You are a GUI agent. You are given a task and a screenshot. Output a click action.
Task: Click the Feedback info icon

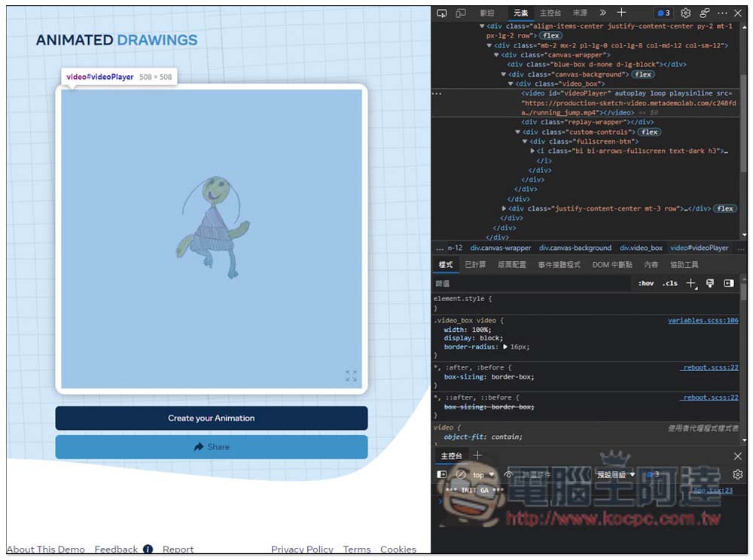(148, 549)
